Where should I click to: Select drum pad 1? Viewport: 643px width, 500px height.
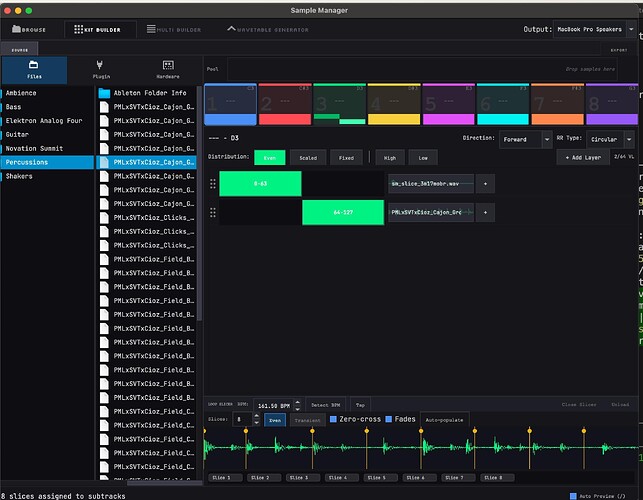click(230, 104)
